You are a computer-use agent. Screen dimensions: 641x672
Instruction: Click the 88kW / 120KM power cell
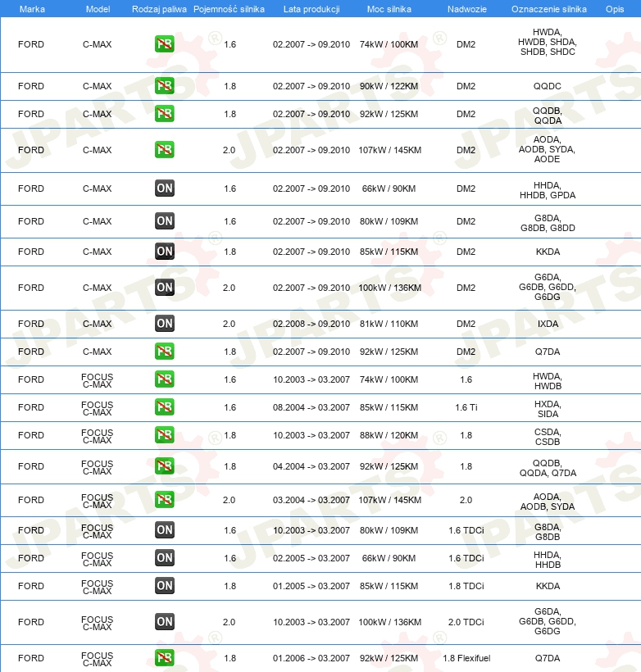[389, 435]
